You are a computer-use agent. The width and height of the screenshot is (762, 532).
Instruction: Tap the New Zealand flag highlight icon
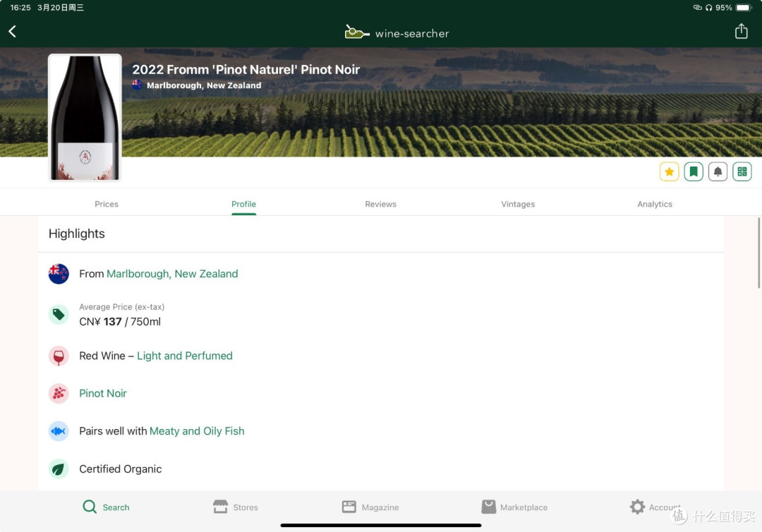(x=59, y=274)
